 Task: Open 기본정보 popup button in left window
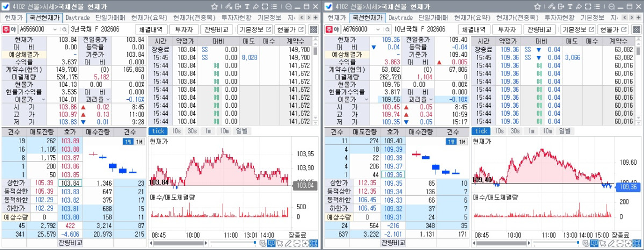(256, 30)
